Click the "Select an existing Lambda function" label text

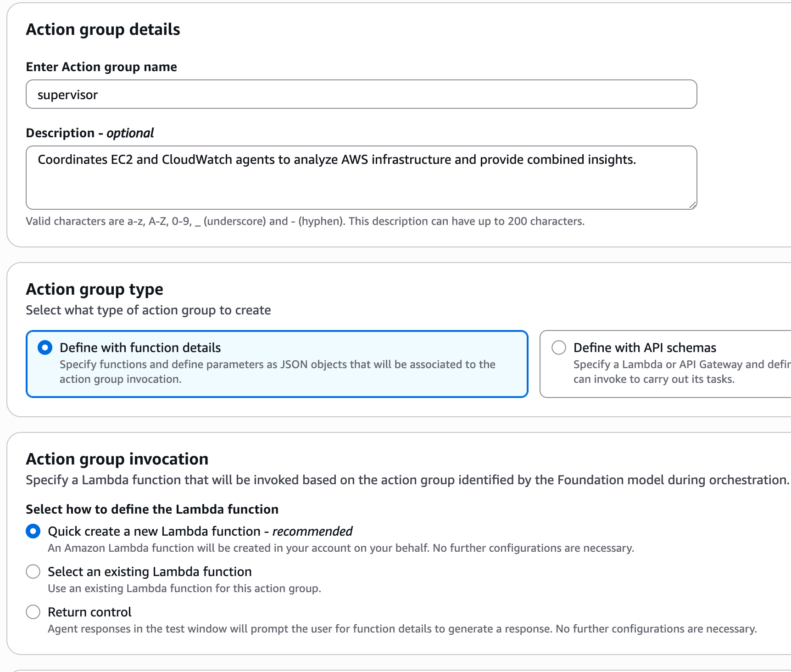click(150, 572)
